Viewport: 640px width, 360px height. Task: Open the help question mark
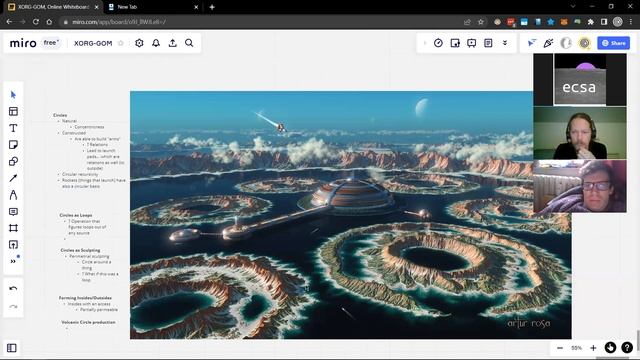627,347
